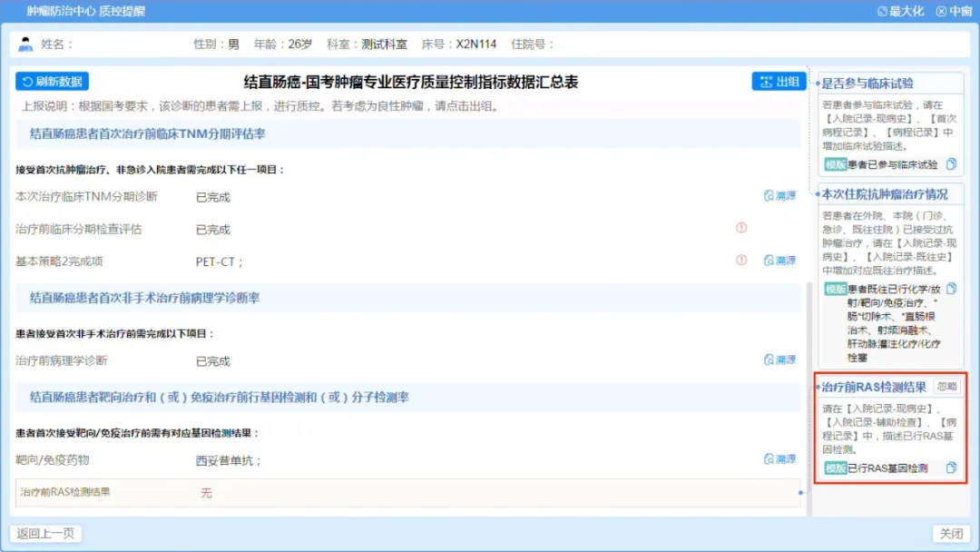The height and width of the screenshot is (552, 980).
Task: Click the 本次住院抗肿瘤治疗情况 panel heading
Action: point(885,194)
